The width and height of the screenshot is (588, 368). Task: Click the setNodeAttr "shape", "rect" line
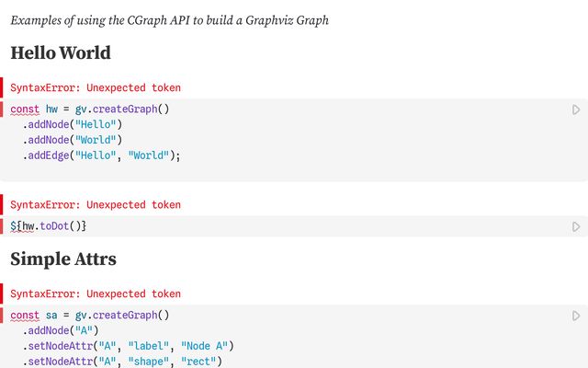pos(122,362)
